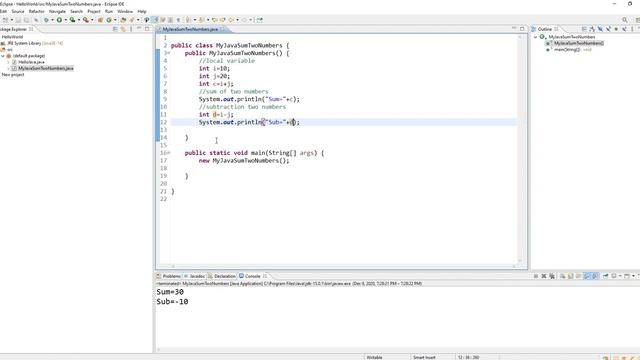The width and height of the screenshot is (640, 360).
Task: Toggle Show Console on standard error
Action: point(596,276)
